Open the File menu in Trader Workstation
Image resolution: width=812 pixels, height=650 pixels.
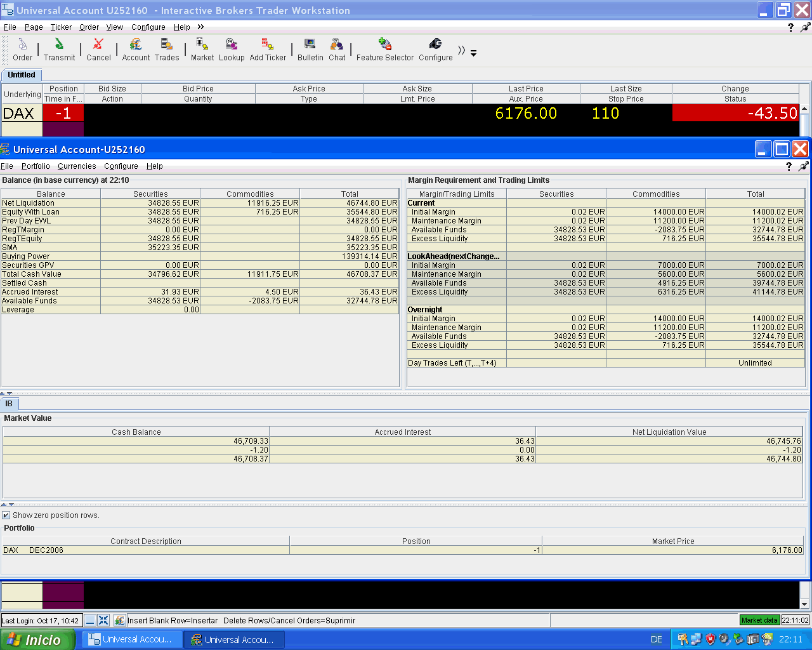pos(10,27)
